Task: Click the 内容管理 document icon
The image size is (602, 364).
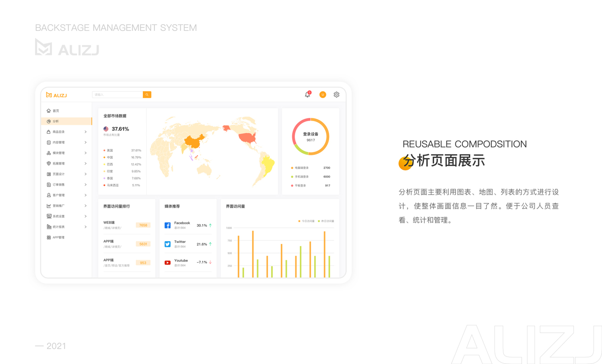Action: point(48,142)
